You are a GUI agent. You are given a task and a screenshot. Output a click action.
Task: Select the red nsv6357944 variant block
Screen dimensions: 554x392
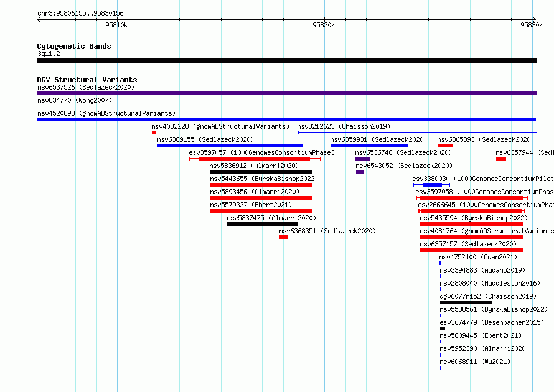[501, 159]
